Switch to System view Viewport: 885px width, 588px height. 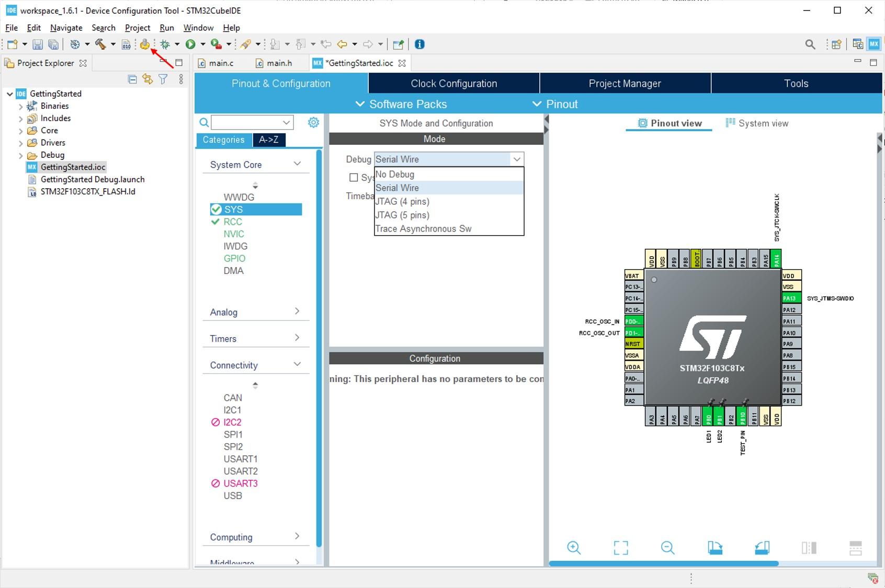[x=757, y=123]
